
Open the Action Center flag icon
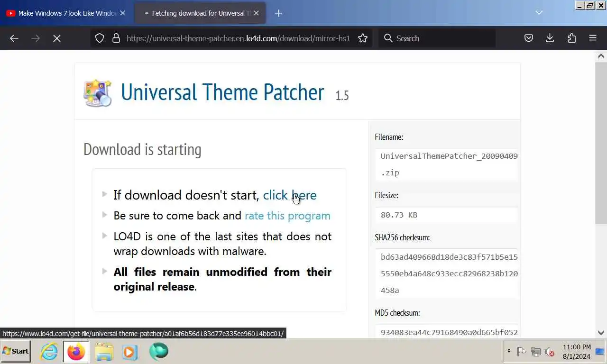[522, 352]
